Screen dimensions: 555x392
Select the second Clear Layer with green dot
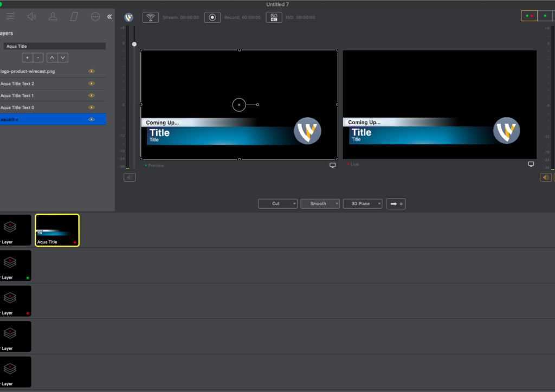pos(15,266)
